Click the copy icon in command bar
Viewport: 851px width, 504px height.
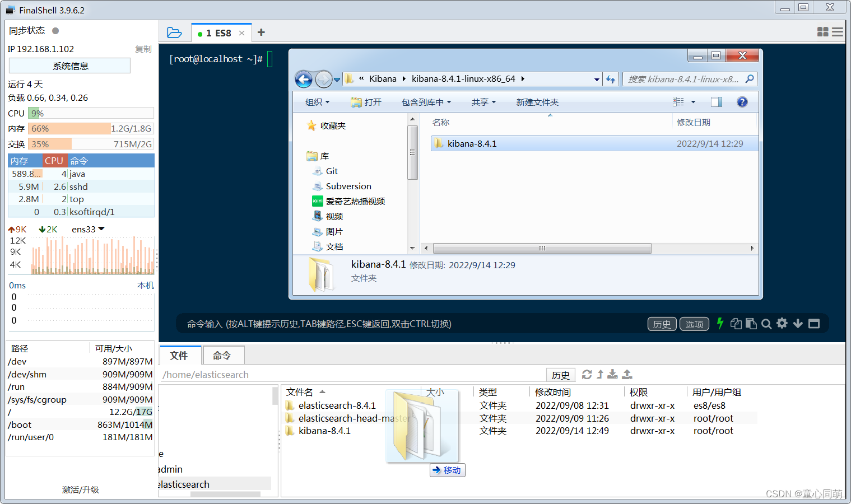tap(736, 324)
